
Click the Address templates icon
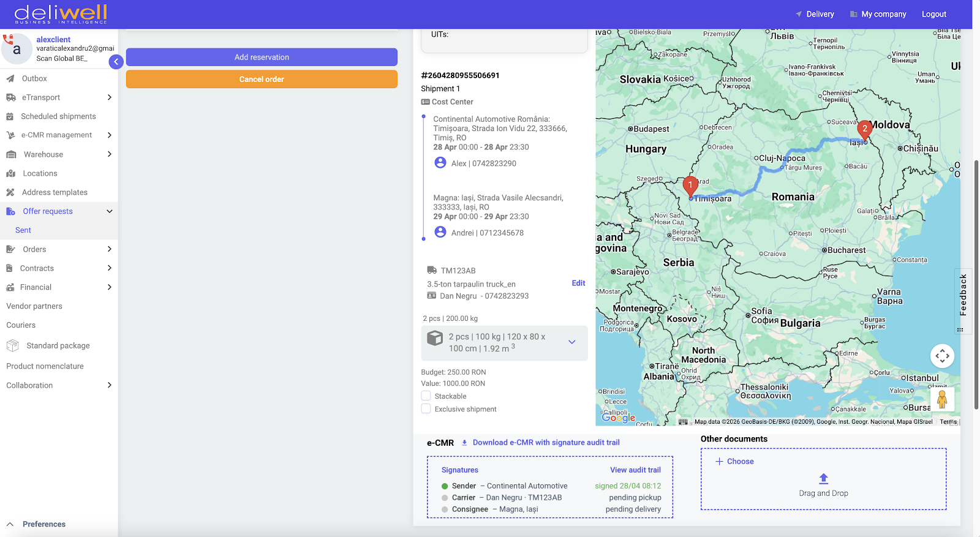(10, 192)
